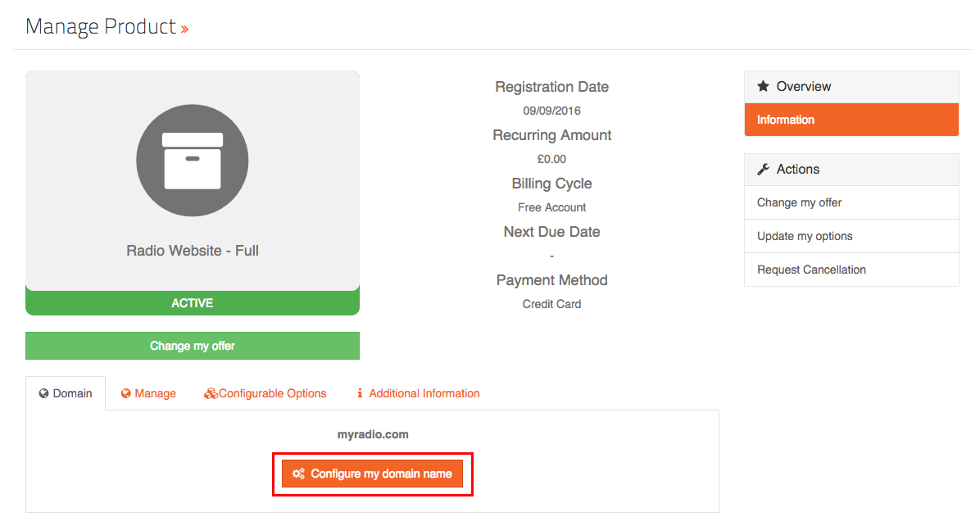Click the wrench icon beside Actions

(763, 169)
